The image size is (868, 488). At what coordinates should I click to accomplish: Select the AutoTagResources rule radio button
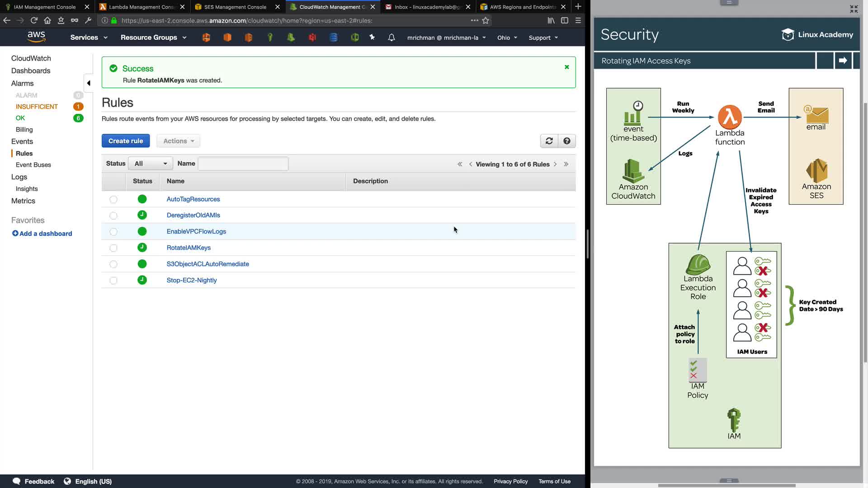[113, 199]
